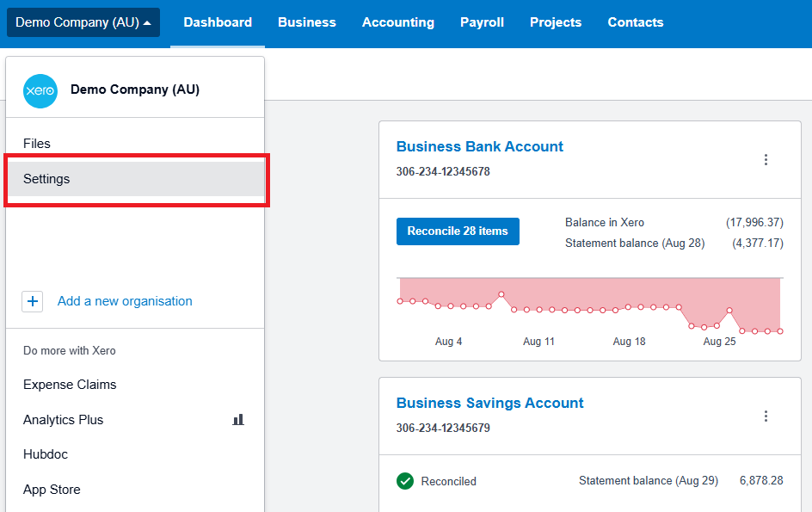Open the Business menu
This screenshot has height=512, width=812.
[x=307, y=22]
